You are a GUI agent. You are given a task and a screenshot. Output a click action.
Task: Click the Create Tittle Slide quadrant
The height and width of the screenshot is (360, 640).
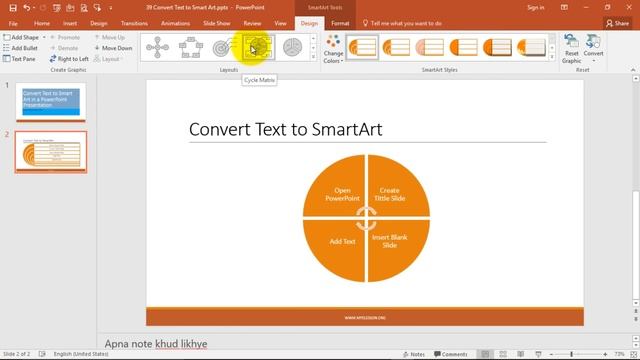pos(398,186)
